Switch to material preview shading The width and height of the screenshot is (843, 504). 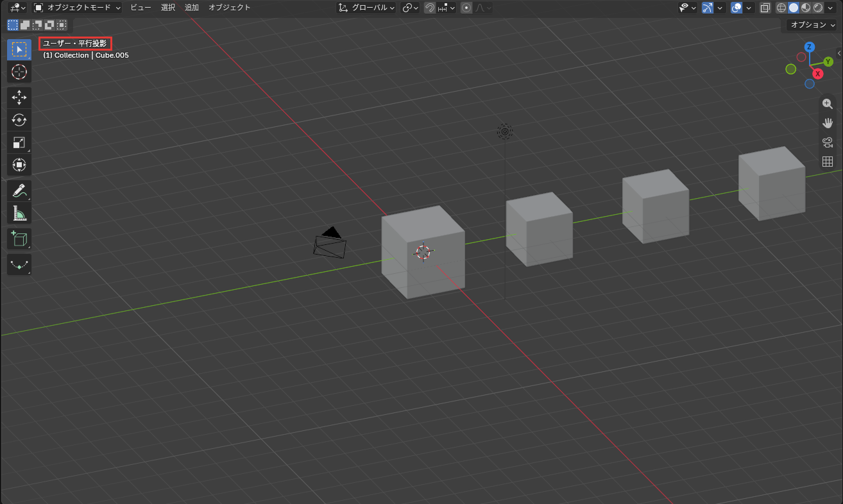(806, 8)
